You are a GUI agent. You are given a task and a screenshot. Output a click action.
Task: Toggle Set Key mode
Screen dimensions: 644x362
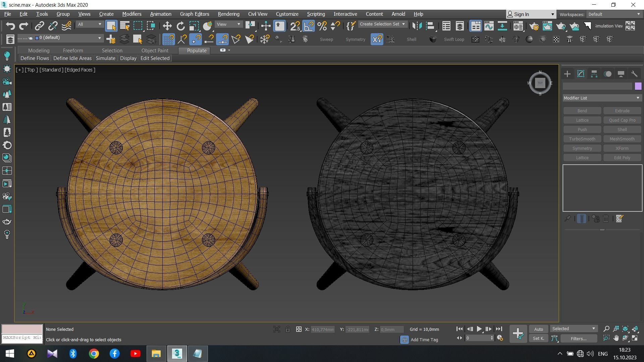538,339
